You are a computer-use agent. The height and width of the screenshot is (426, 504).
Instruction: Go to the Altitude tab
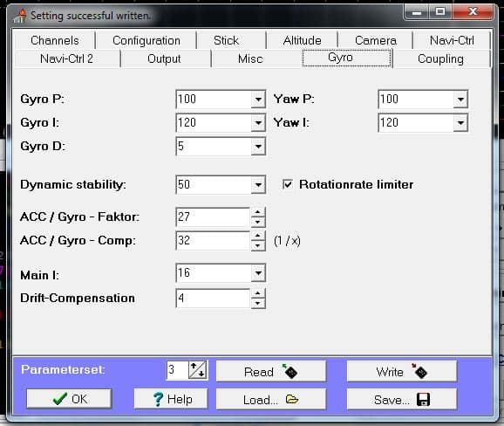303,40
